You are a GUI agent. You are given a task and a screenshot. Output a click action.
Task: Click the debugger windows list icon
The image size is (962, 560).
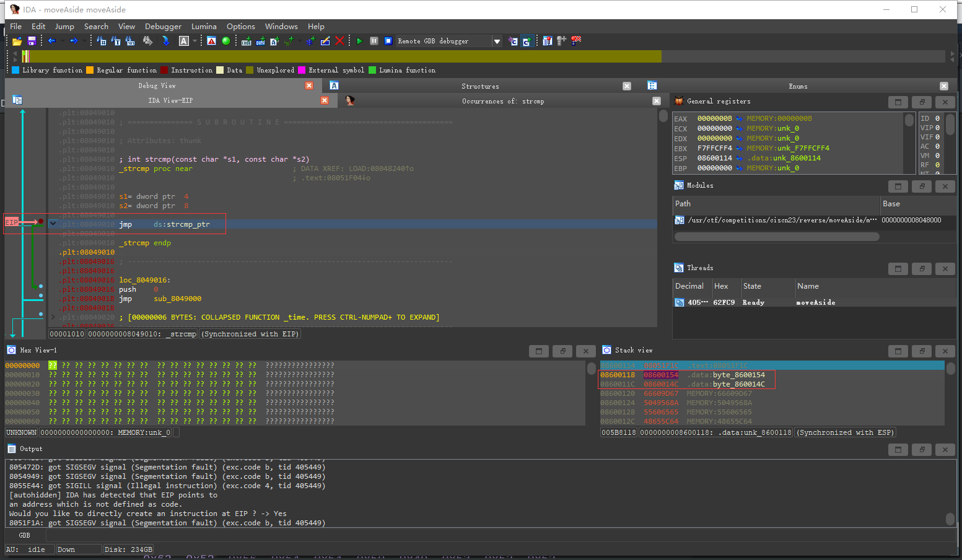[x=548, y=41]
